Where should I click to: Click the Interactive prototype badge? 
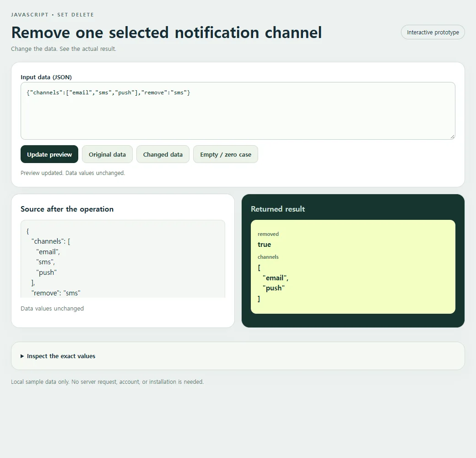click(433, 32)
